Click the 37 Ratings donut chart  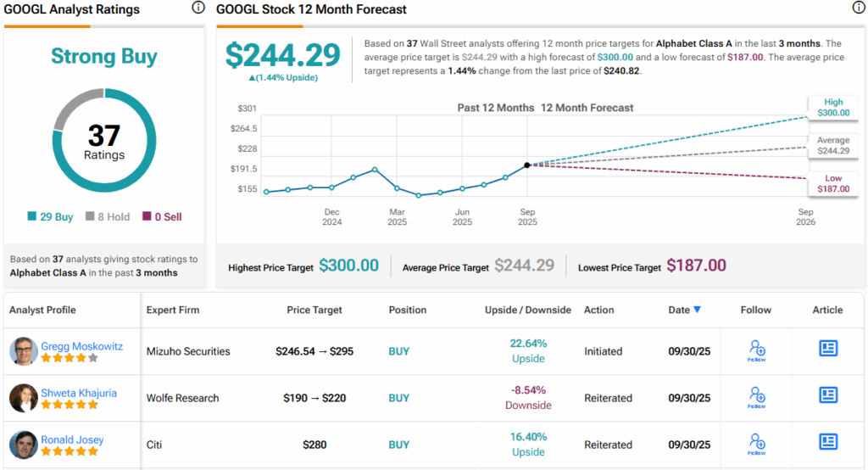point(103,143)
